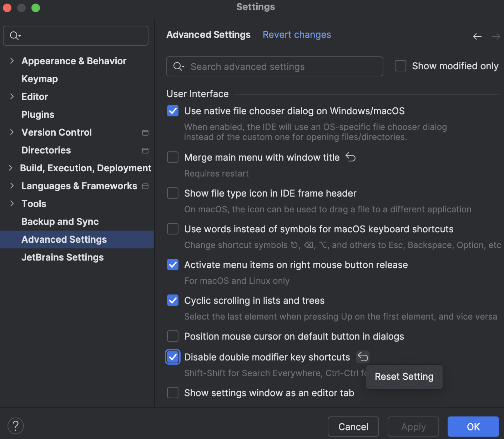Screen dimensions: 504x439
Task: Click the forward navigation arrow
Action: pyautogui.click(x=496, y=36)
